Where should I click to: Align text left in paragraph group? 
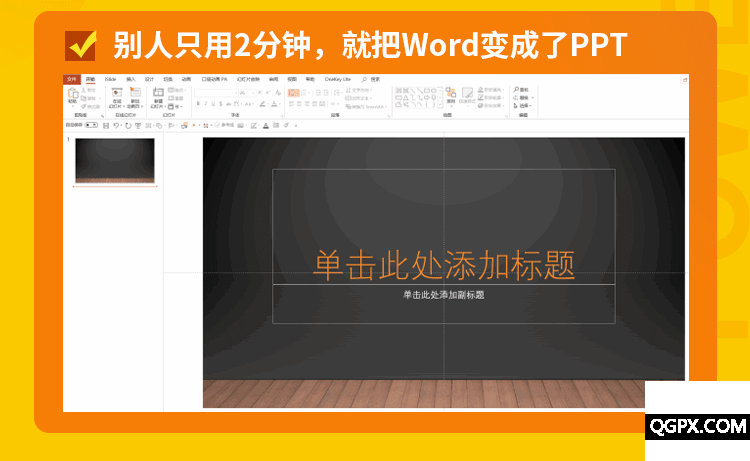tap(292, 104)
